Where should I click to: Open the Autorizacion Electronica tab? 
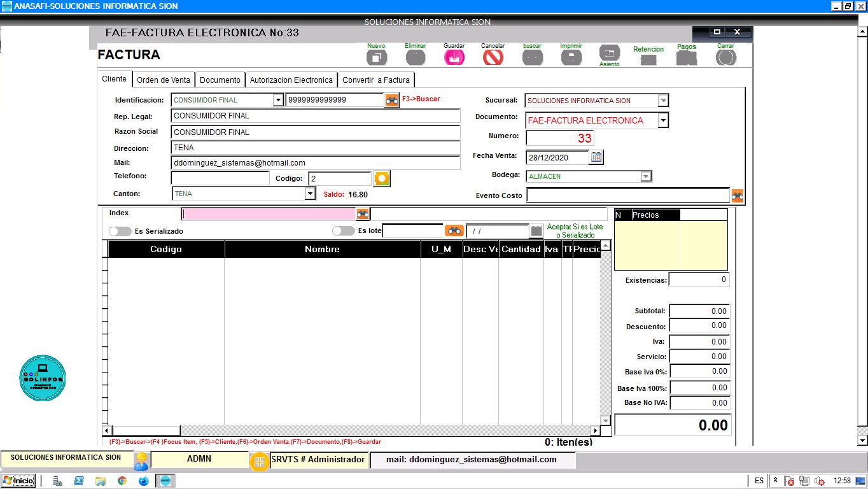[291, 80]
